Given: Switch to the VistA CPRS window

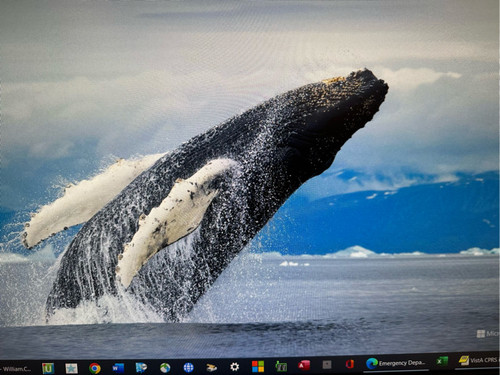Looking at the screenshot, I should coord(478,360).
